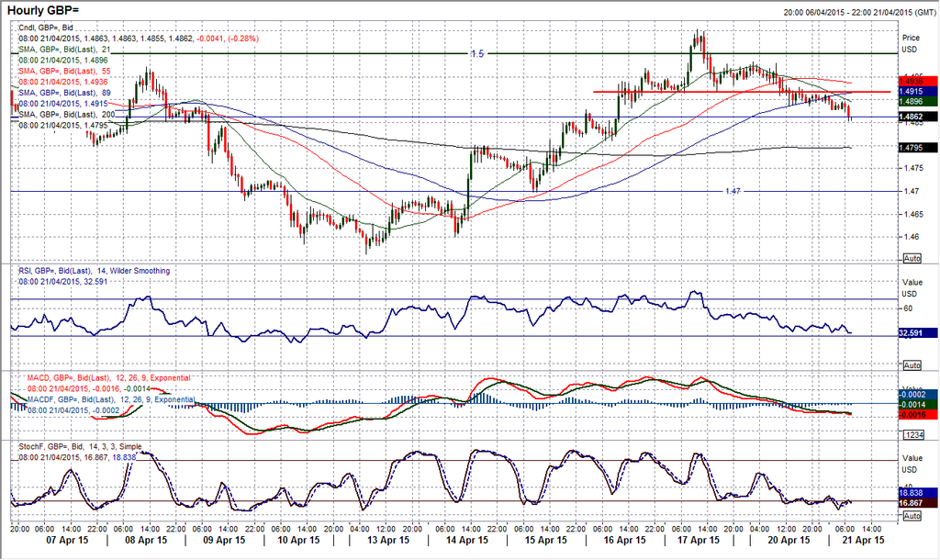The width and height of the screenshot is (940, 560).
Task: Click the "09 Apr 15" date on the time axis
Action: click(224, 540)
